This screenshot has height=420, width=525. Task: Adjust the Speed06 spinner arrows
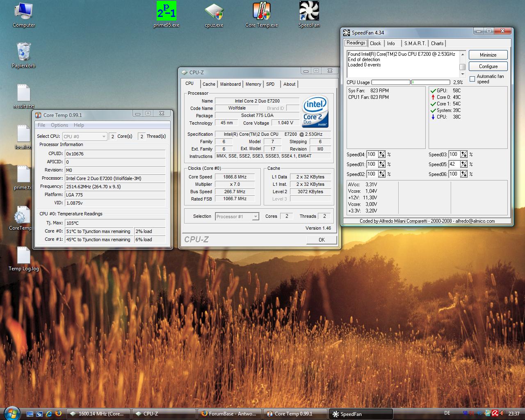tap(464, 174)
